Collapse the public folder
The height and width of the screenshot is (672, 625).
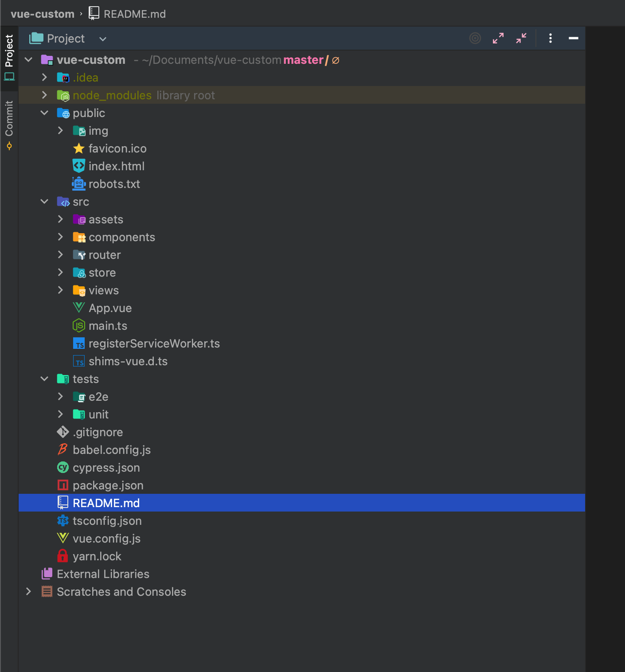[x=44, y=113]
